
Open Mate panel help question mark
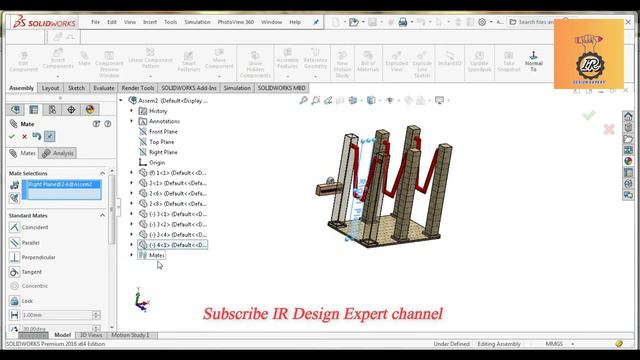tap(108, 124)
